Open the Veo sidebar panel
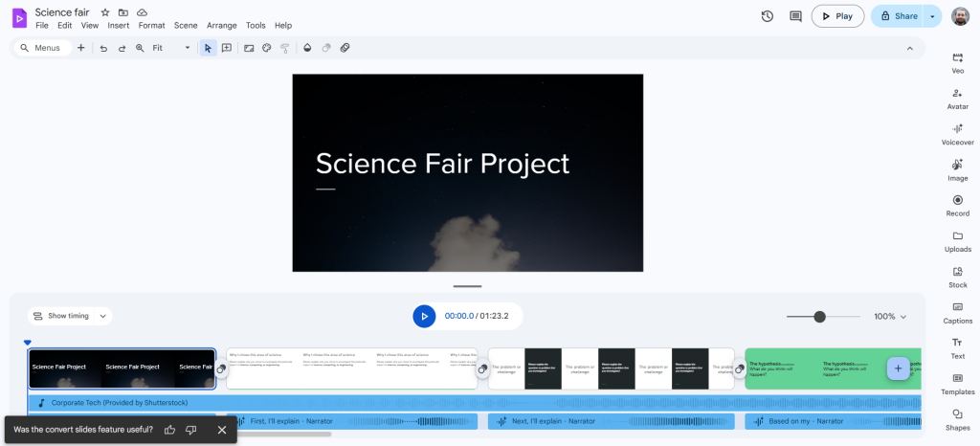Screen dimensions: 980x446 click(x=957, y=63)
